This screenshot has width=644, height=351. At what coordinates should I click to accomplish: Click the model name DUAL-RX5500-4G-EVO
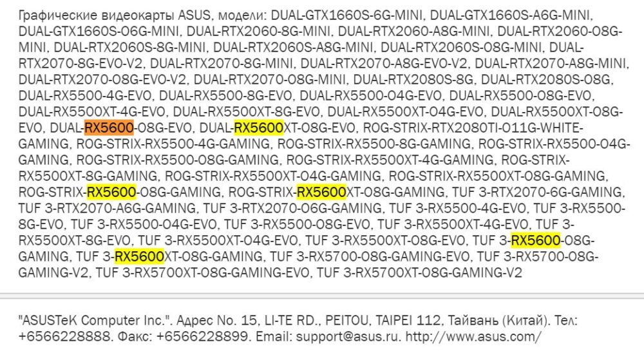pyautogui.click(x=85, y=96)
